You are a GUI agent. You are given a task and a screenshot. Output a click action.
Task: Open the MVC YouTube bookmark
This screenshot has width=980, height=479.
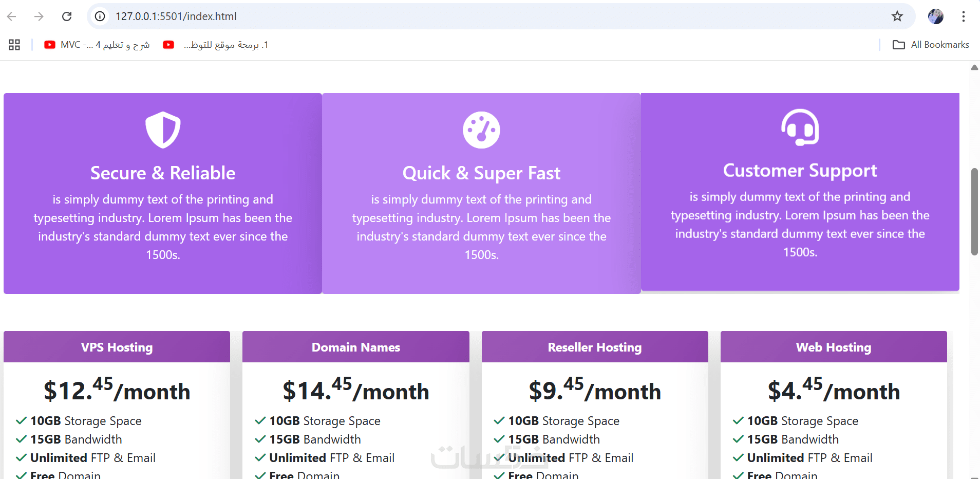coord(97,45)
